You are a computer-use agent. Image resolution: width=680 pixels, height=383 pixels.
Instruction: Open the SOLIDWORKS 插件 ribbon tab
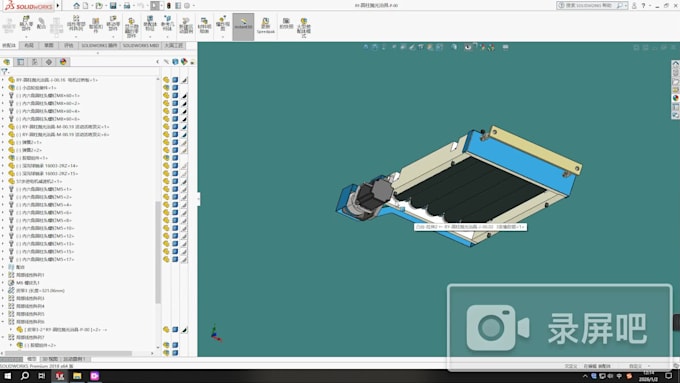tap(99, 46)
